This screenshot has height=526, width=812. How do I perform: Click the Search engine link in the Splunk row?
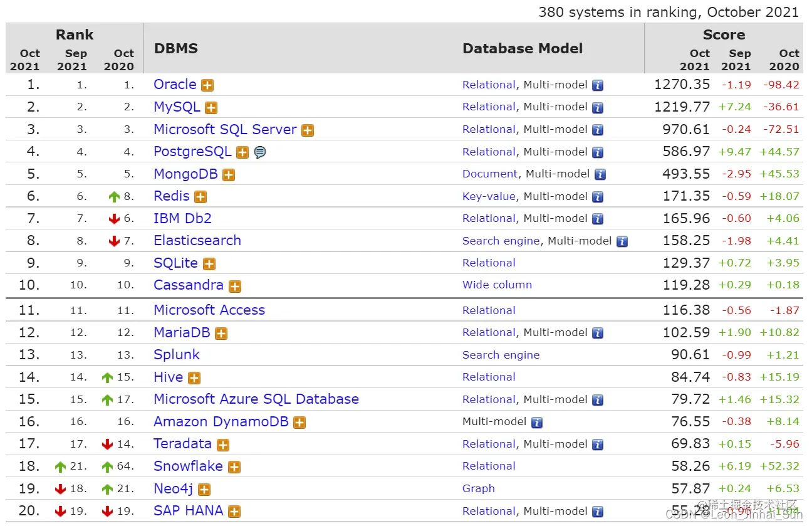click(501, 355)
